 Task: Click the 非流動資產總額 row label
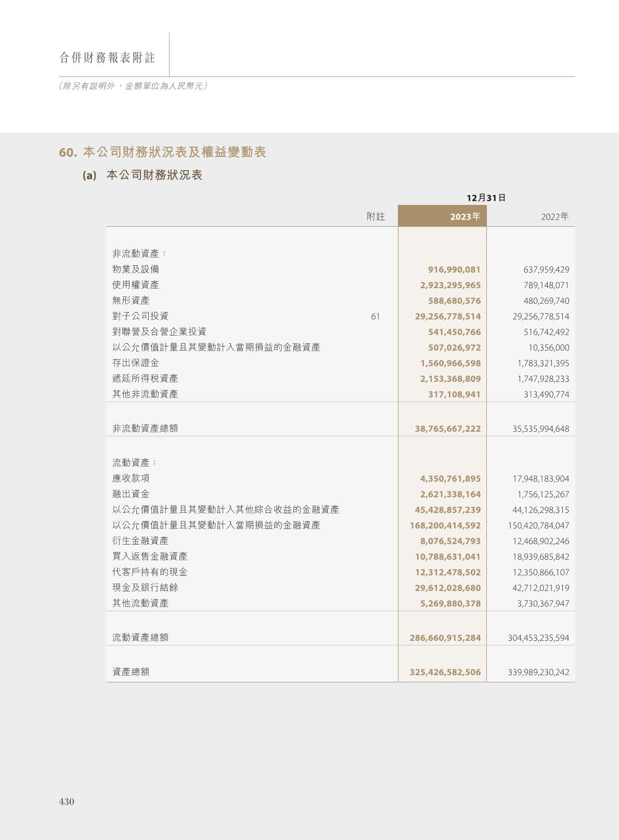pyautogui.click(x=145, y=429)
